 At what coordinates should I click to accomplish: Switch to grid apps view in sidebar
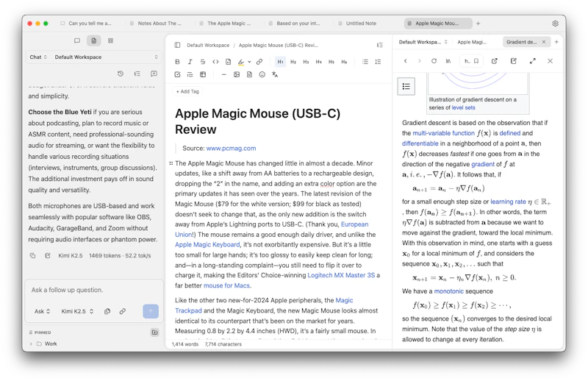coord(111,40)
